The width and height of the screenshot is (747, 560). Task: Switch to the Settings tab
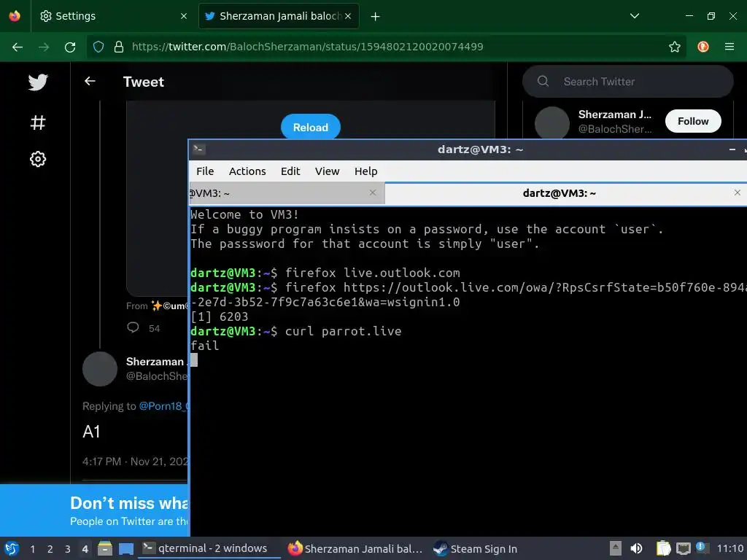(113, 16)
